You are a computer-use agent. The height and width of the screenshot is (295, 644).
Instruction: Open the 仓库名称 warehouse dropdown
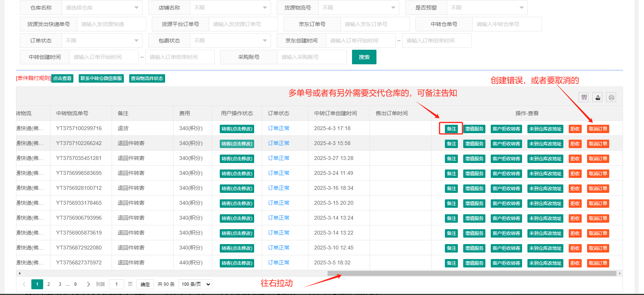[x=102, y=8]
